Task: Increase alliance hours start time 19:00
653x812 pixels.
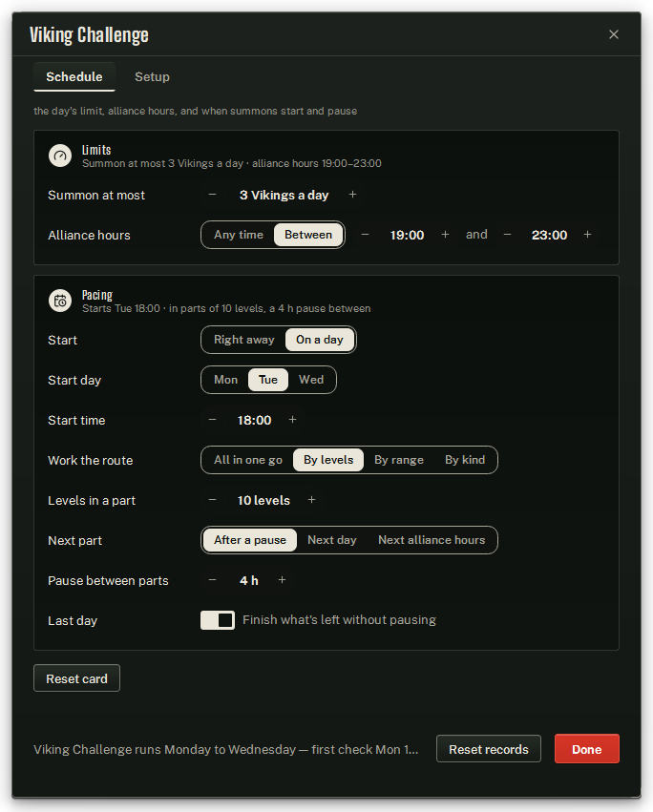Action: coord(445,235)
